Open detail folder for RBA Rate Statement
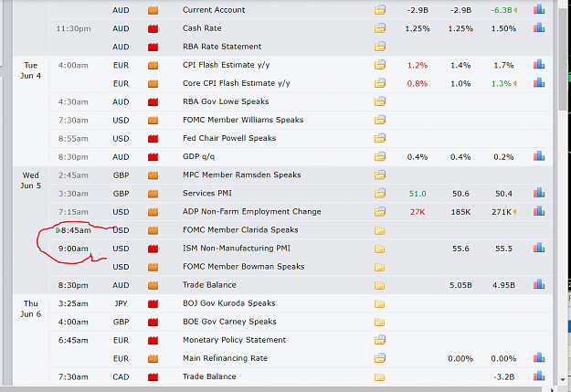Screen dimensions: 571x392 click(380, 47)
